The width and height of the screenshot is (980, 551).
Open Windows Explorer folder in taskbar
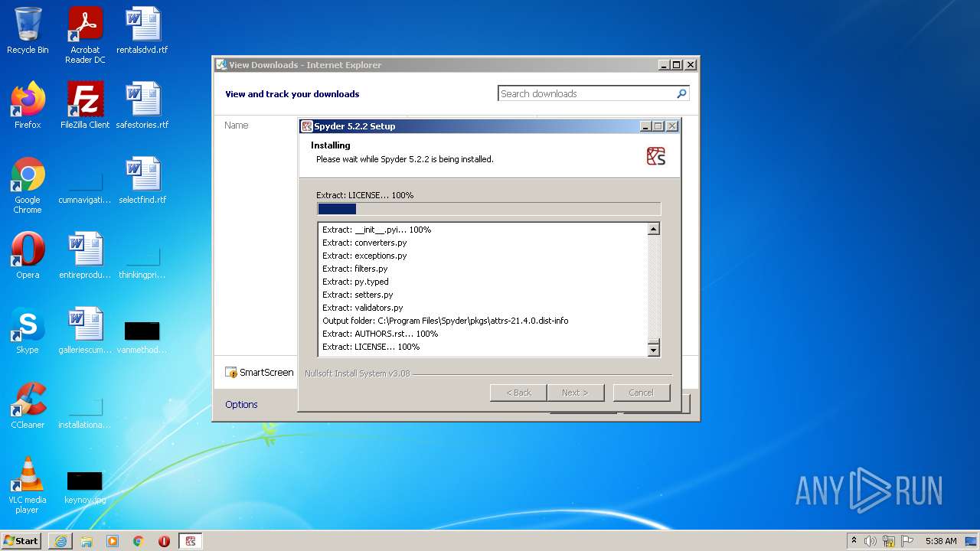tap(87, 541)
